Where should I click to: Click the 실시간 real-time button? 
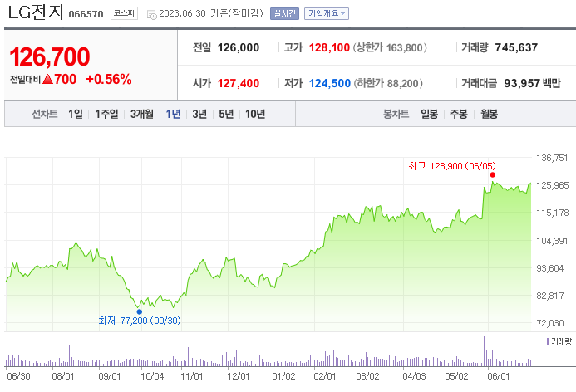284,14
